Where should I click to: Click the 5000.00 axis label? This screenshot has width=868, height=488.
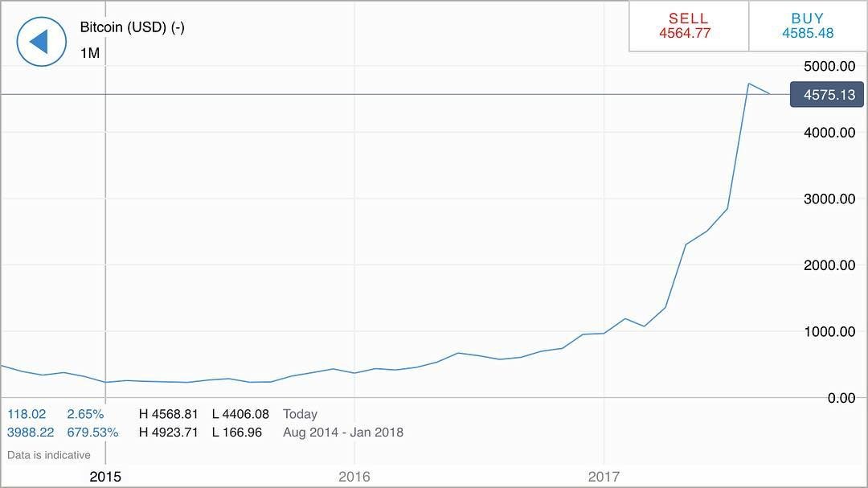tap(829, 67)
